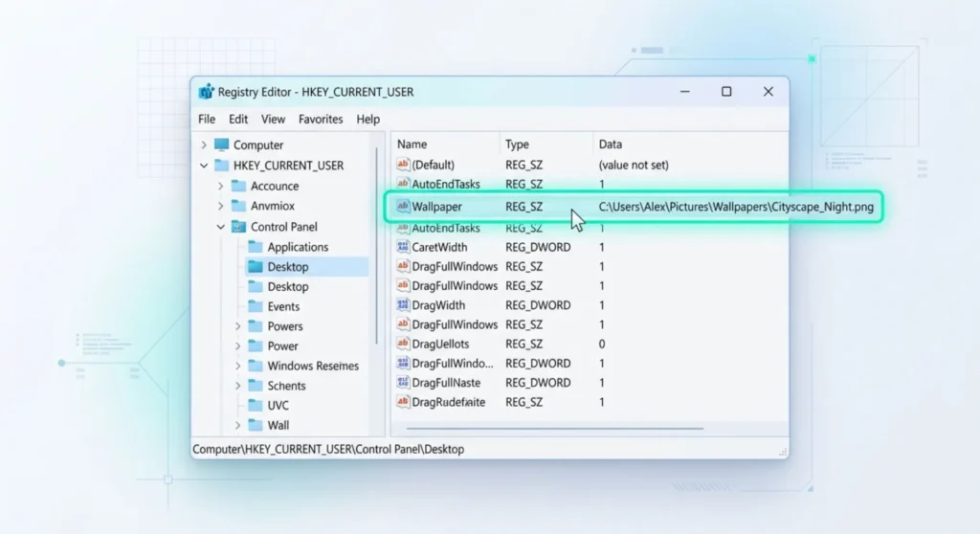Click the values pane horizontal scrollbar
The height and width of the screenshot is (534, 980).
tap(555, 429)
